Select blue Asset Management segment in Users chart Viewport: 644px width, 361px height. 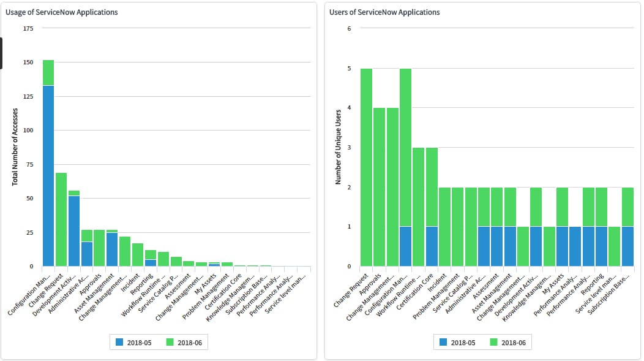[x=510, y=246]
